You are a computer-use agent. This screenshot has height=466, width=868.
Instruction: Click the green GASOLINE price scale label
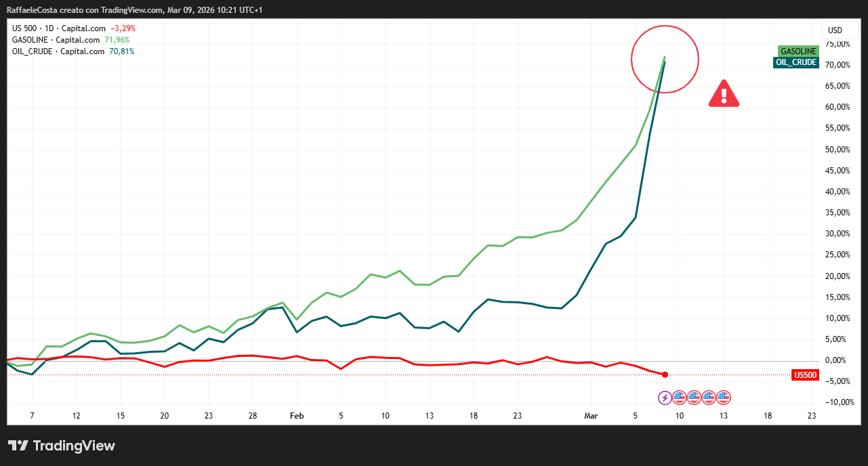(798, 51)
